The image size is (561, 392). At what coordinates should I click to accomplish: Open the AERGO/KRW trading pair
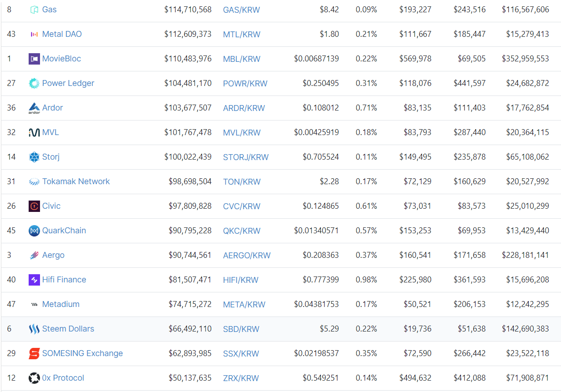(247, 256)
